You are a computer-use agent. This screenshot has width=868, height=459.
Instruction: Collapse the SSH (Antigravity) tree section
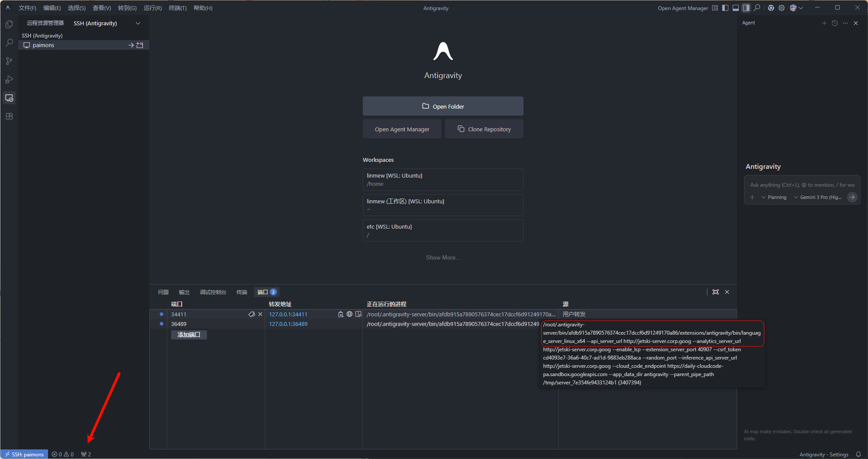click(42, 36)
